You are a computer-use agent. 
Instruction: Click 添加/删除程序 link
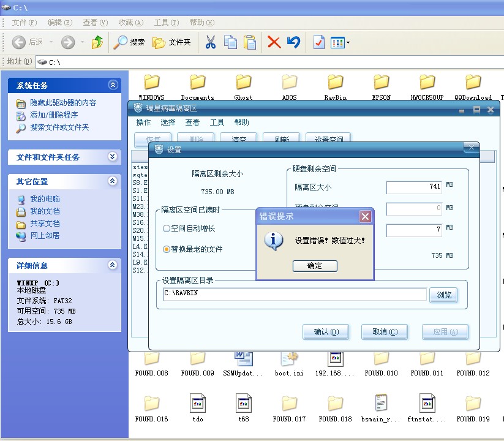coord(54,115)
